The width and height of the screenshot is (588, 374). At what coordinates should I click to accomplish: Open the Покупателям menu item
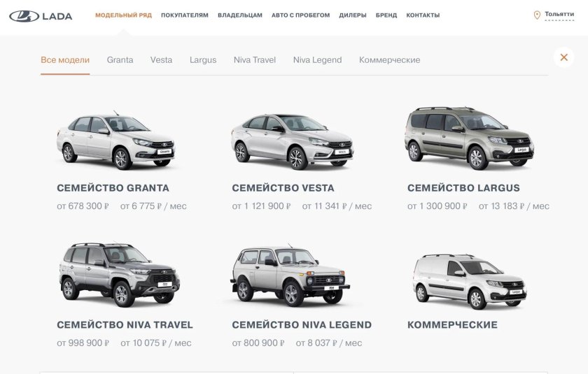tap(185, 15)
